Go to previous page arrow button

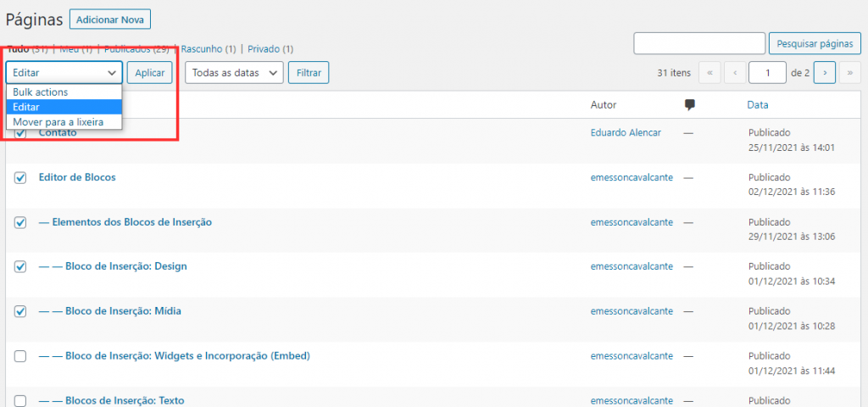coord(735,73)
